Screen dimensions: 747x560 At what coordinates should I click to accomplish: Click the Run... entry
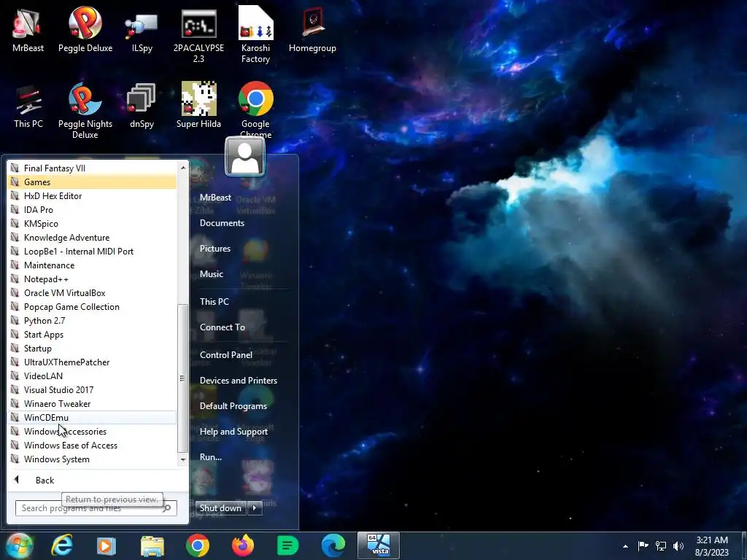tap(211, 457)
